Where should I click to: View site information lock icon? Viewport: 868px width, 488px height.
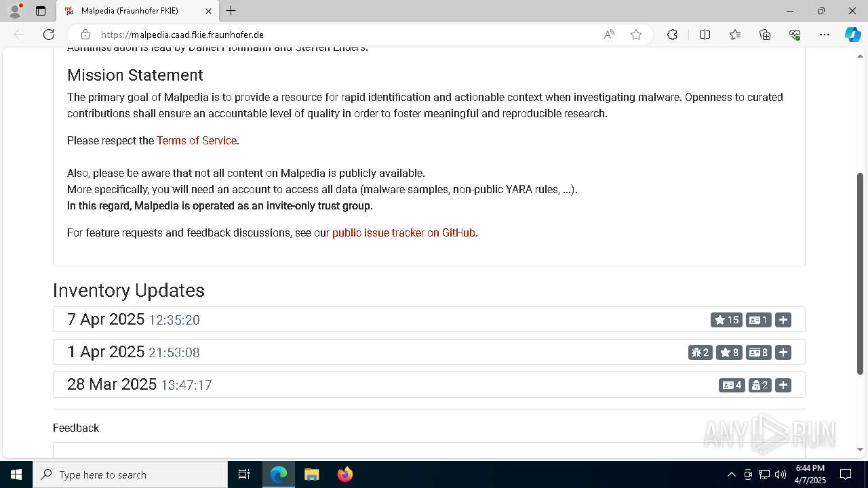(x=85, y=35)
